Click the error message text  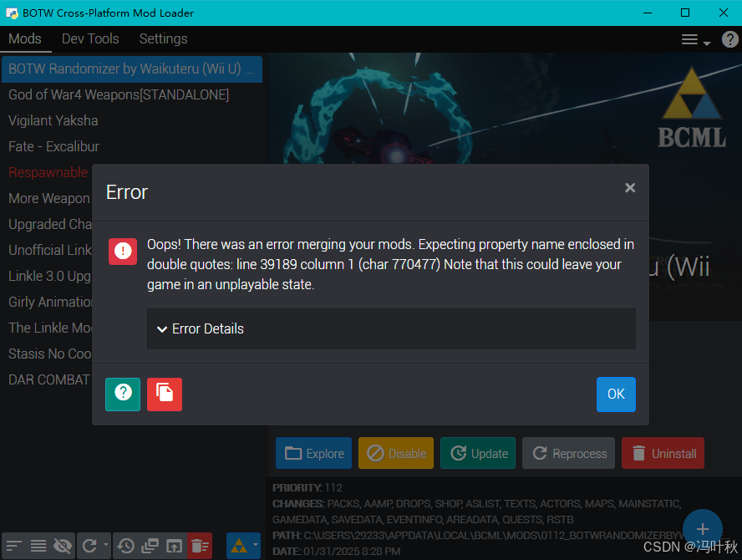click(x=390, y=264)
